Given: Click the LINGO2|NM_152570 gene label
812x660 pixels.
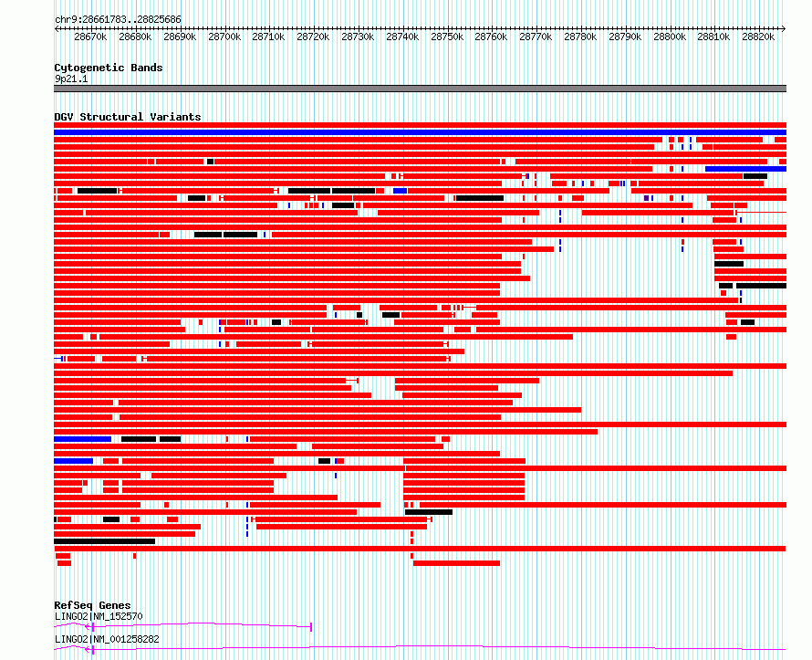Looking at the screenshot, I should pyautogui.click(x=99, y=616).
